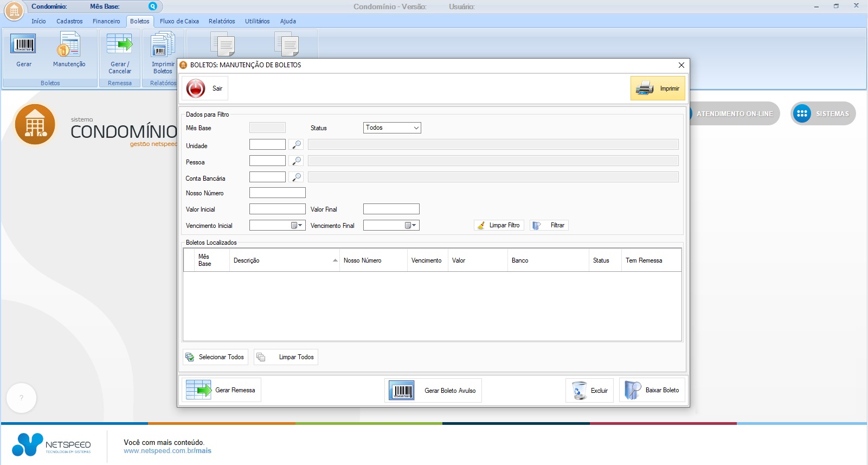Click the round help question-mark button
Viewport: 868px width, 465px height.
(x=21, y=398)
